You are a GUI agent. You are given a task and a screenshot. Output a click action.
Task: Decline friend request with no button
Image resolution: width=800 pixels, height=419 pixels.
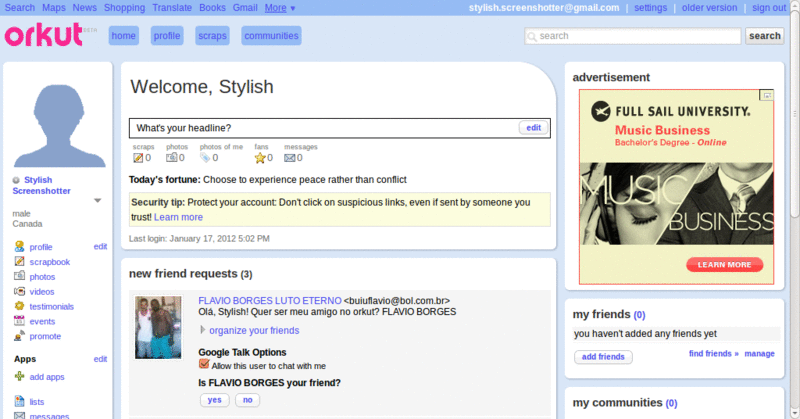click(247, 400)
